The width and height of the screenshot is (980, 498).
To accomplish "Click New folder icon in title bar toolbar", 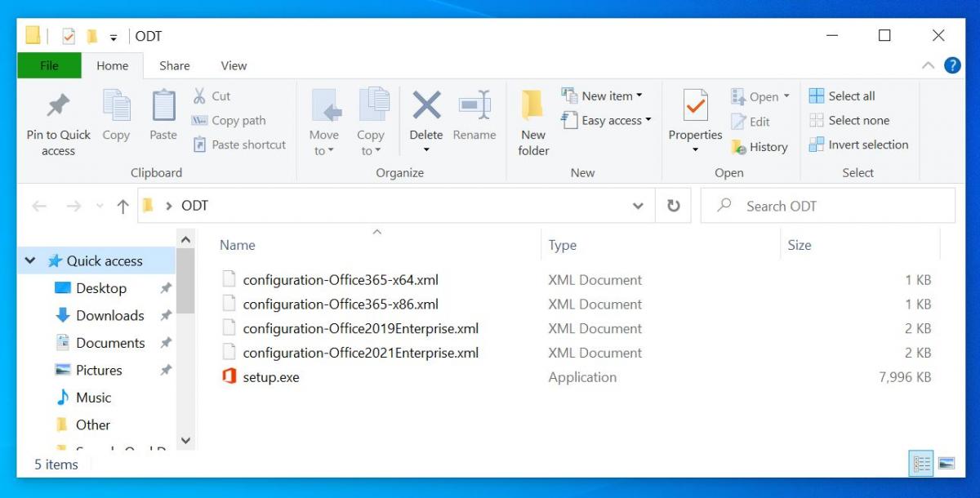I will click(92, 36).
